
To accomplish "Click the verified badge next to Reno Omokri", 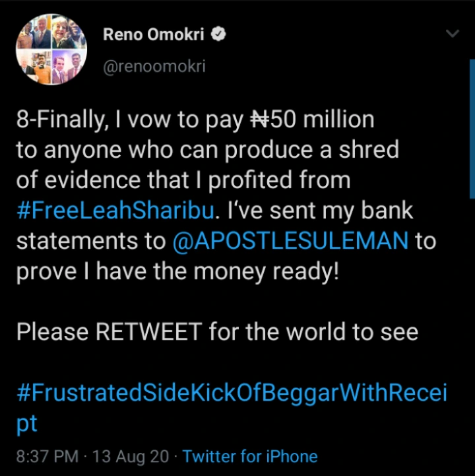I will point(218,35).
